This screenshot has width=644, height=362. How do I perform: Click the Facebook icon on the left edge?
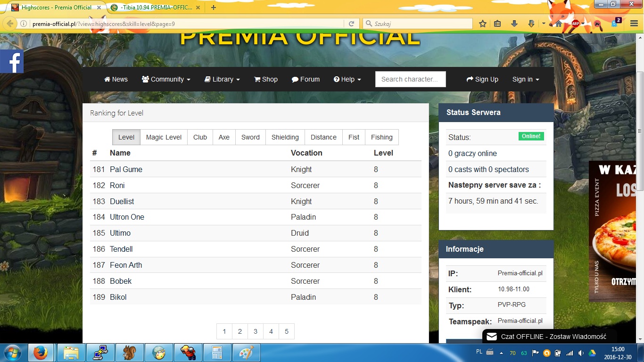coord(12,61)
